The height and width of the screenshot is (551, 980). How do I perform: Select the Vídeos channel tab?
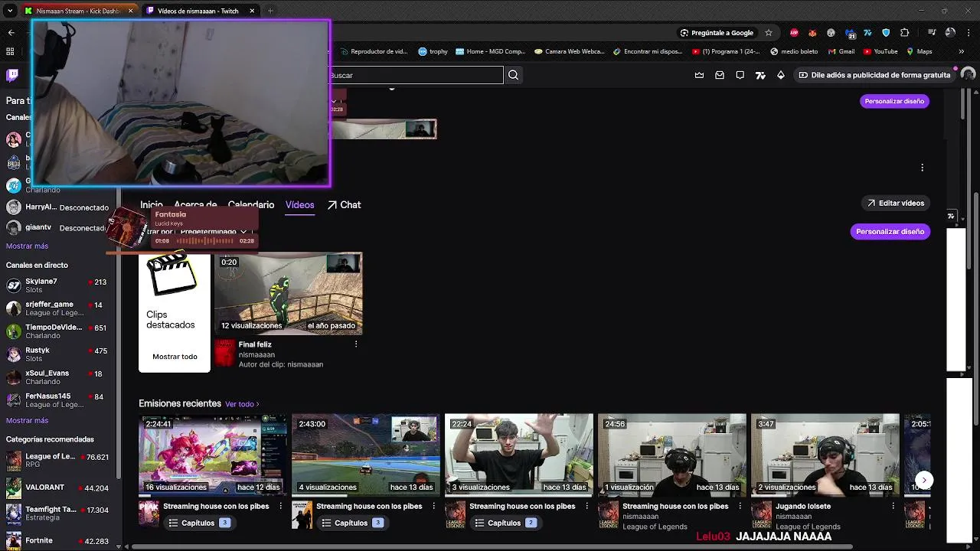pos(299,204)
